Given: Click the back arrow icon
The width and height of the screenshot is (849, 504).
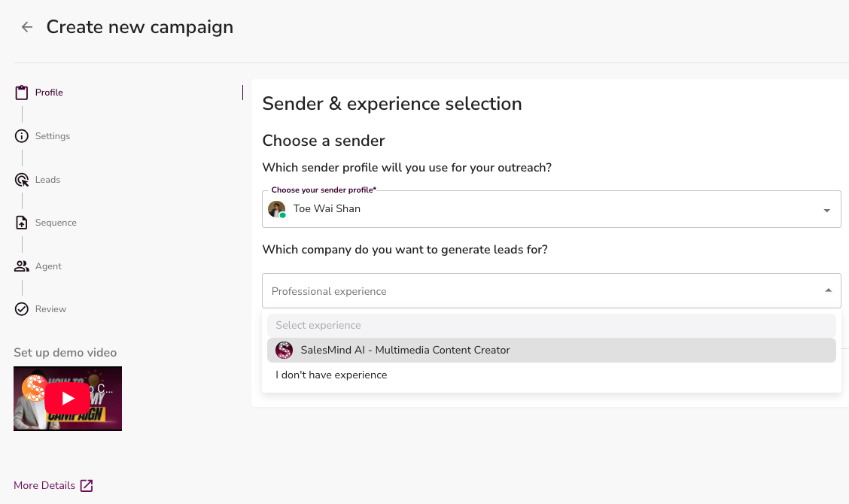Looking at the screenshot, I should click(27, 27).
